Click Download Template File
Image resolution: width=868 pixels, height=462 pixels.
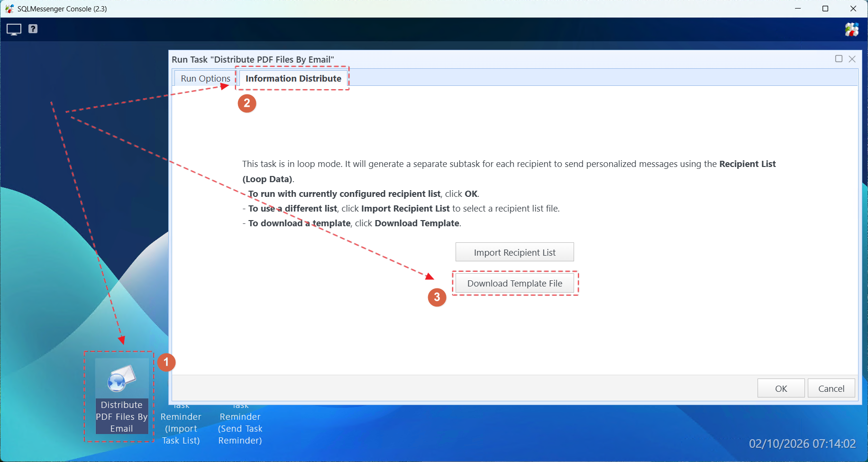pyautogui.click(x=514, y=283)
